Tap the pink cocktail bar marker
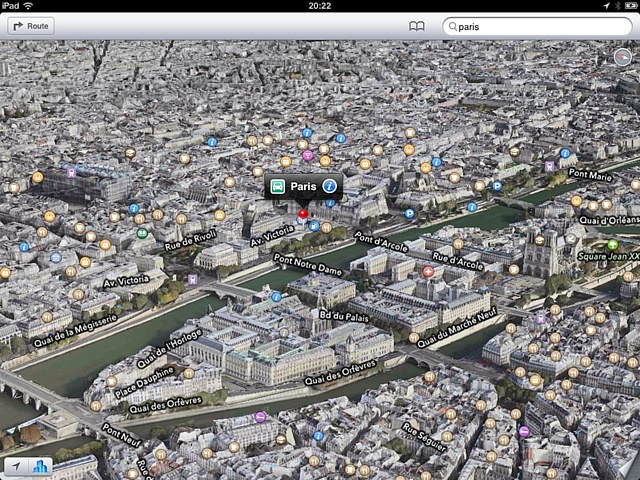 (x=307, y=155)
